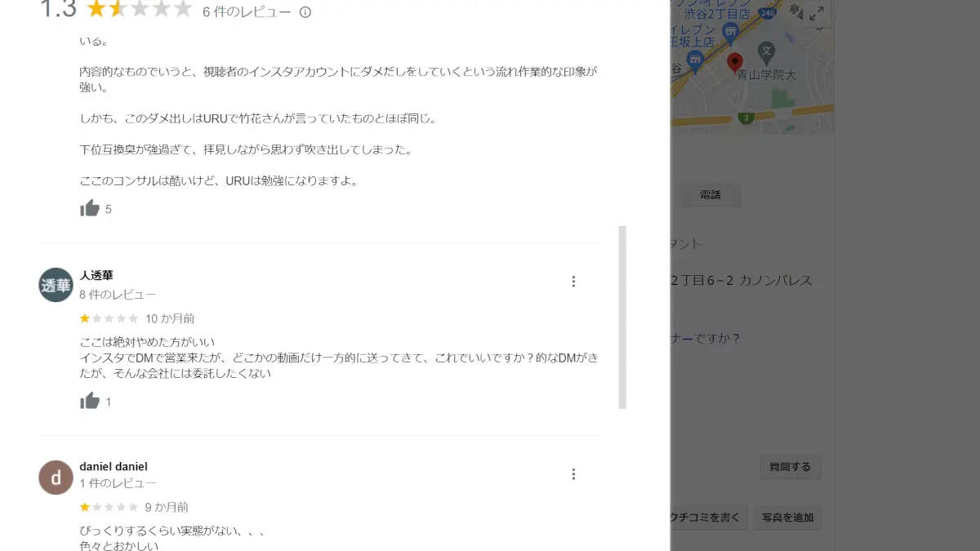This screenshot has width=980, height=551.
Task: Open the three-dot menu for daniel daniel's review
Action: pyautogui.click(x=573, y=474)
